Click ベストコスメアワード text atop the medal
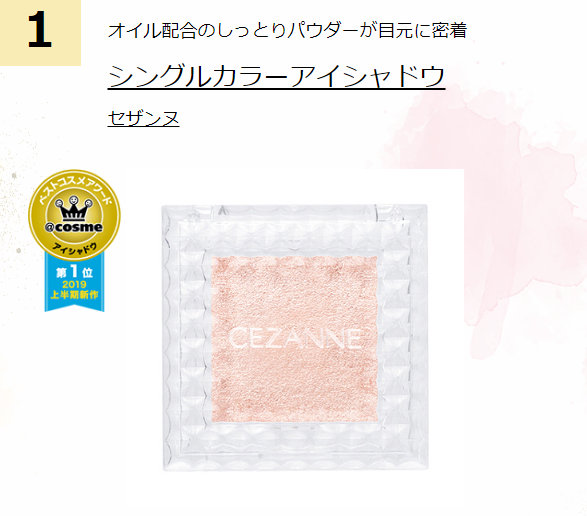Viewport: 587px width, 516px height. point(74,184)
